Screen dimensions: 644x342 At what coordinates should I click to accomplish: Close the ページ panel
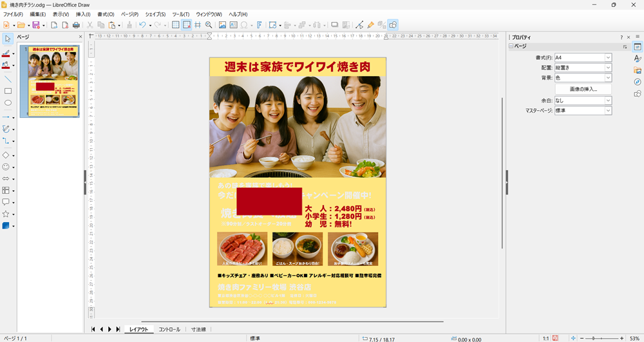(x=80, y=37)
